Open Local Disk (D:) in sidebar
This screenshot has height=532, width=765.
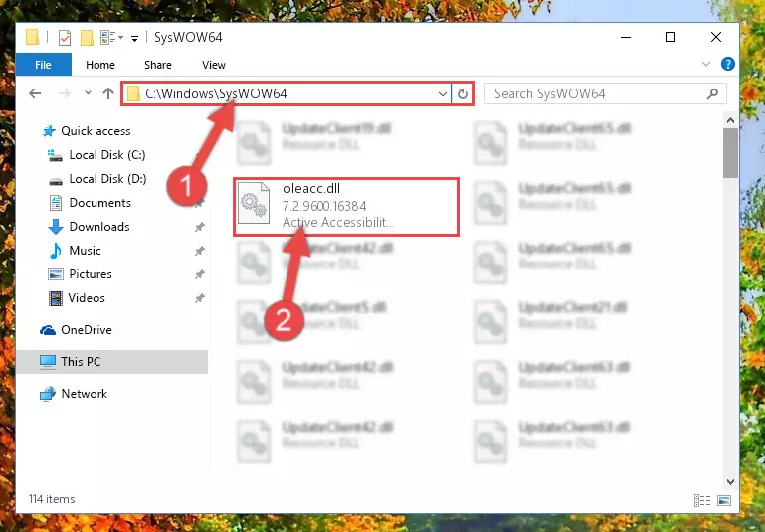(x=107, y=178)
